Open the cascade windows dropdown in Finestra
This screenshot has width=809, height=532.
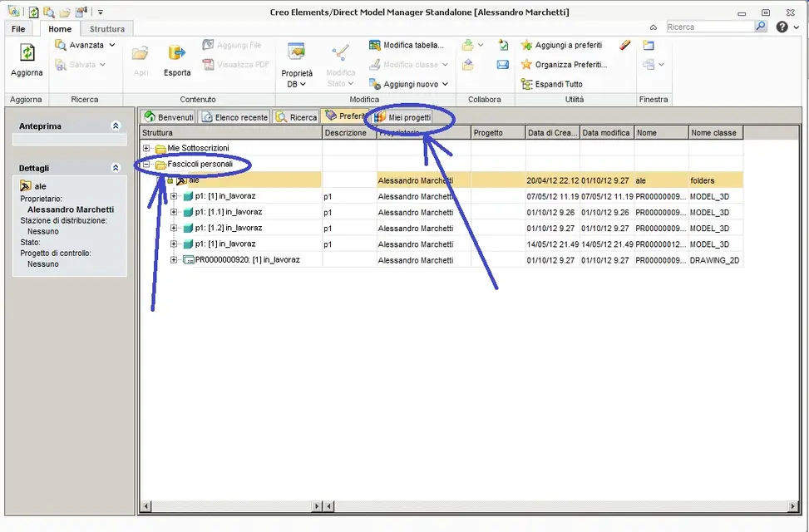tap(662, 65)
